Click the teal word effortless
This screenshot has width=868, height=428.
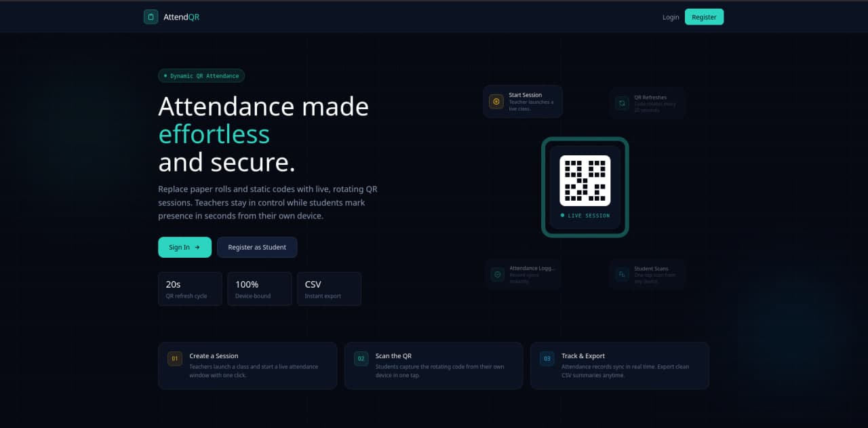[214, 134]
